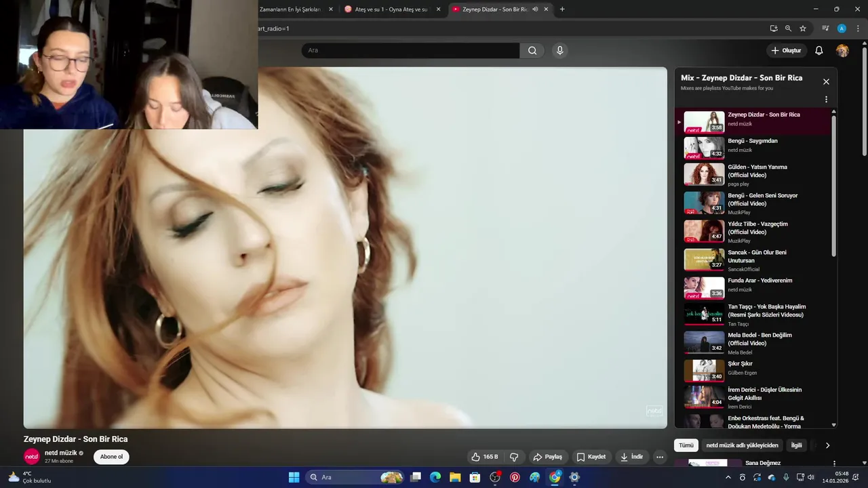The width and height of the screenshot is (868, 488).
Task: Open Mix playlist three-dot options
Action: coord(826,100)
